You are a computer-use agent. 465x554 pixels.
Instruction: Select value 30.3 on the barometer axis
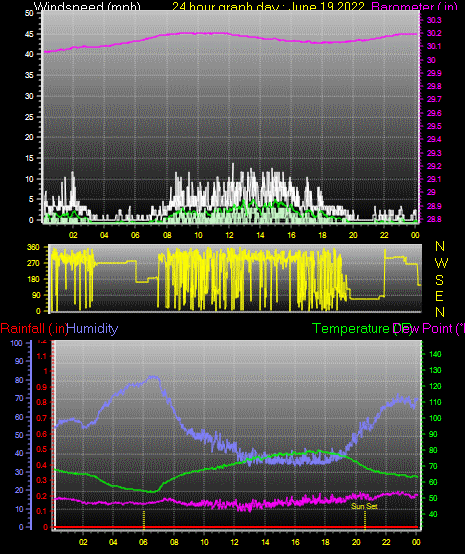pos(434,20)
